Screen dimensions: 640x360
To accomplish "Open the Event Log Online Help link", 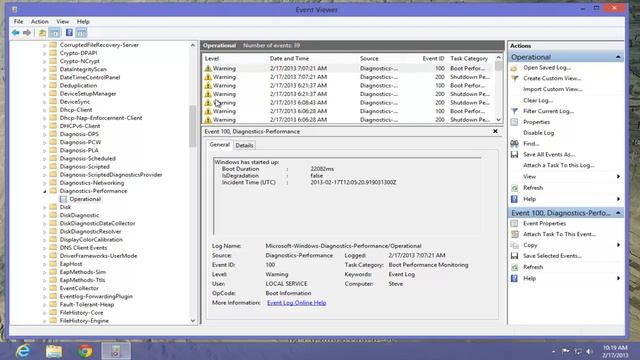I will pos(296,303).
